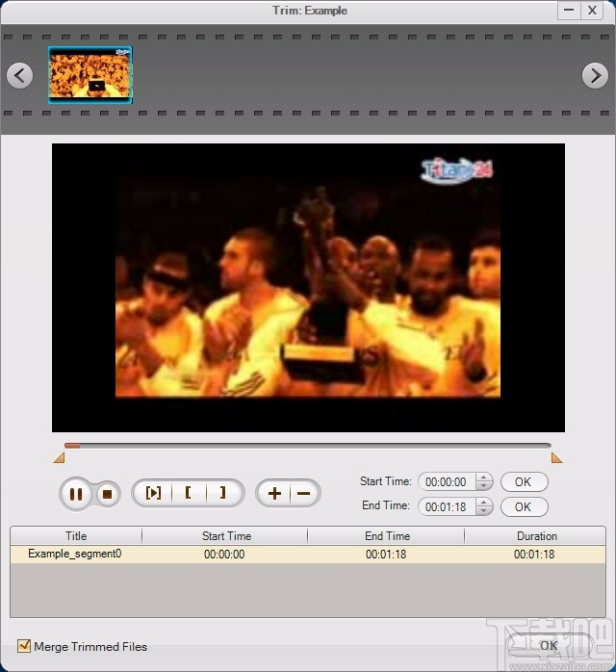The image size is (616, 672).
Task: Click the segment's End Time 00:01:18 cell
Action: (x=386, y=555)
